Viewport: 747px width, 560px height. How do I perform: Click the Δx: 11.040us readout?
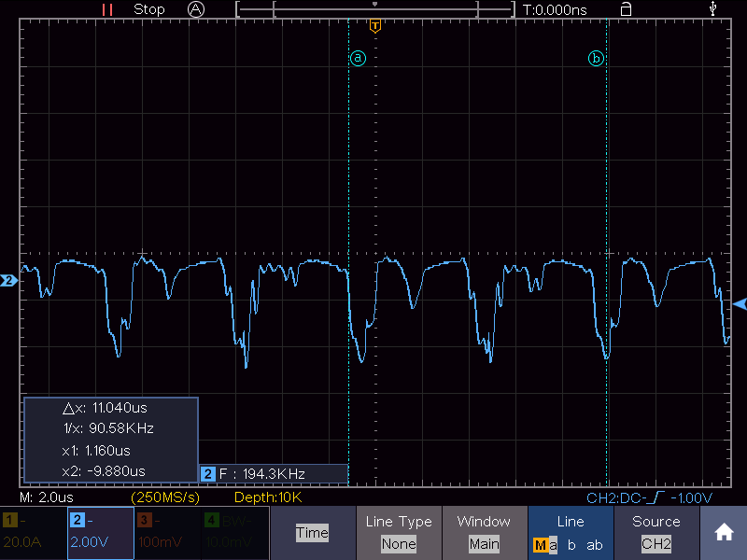tap(106, 408)
